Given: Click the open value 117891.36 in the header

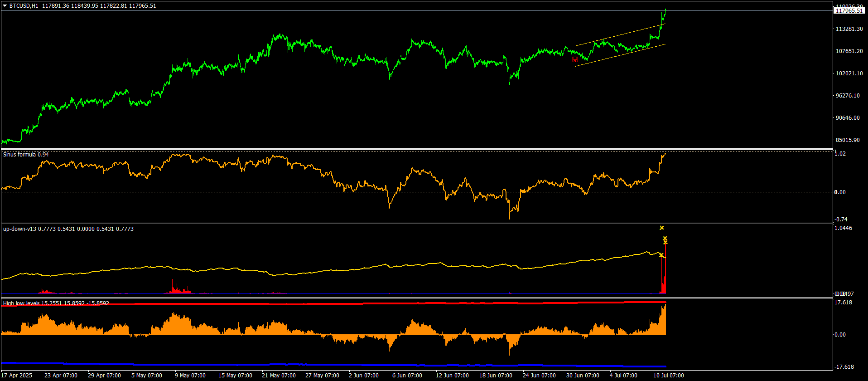Looking at the screenshot, I should 55,6.
